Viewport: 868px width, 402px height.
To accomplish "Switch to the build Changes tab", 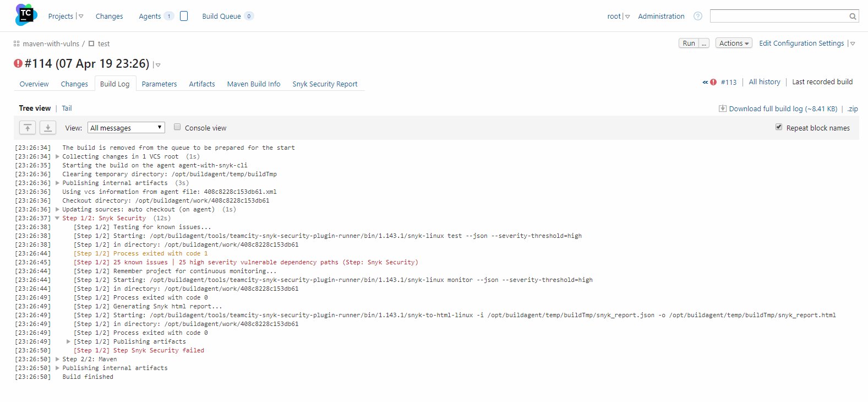I will 74,84.
